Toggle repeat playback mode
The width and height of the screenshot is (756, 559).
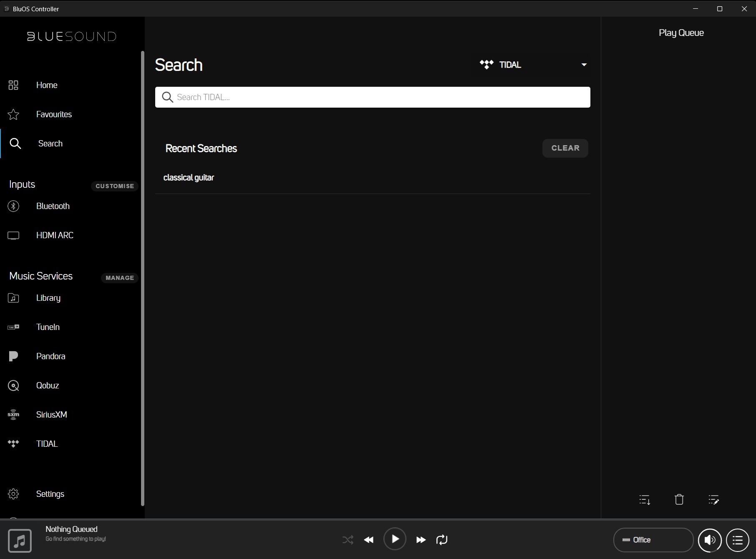(441, 540)
